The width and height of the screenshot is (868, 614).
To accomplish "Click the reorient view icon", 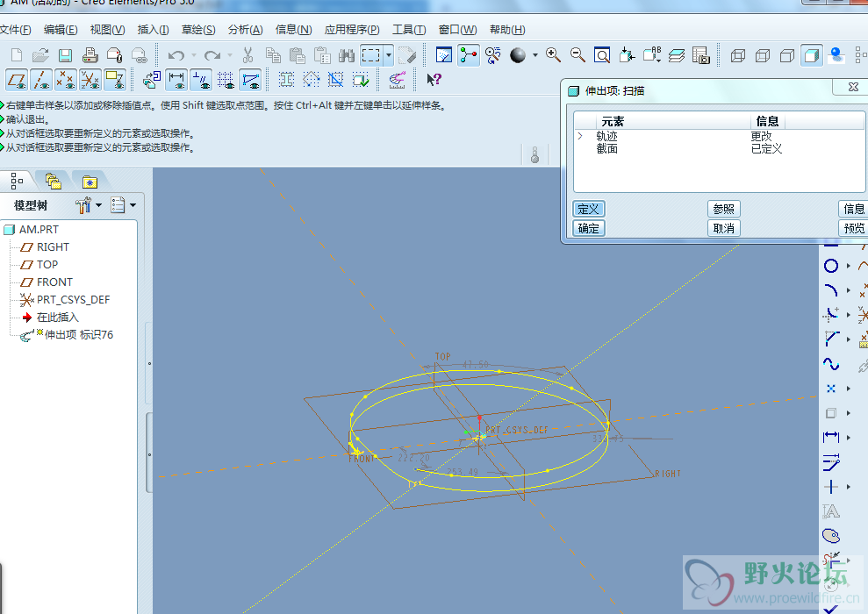I will point(492,55).
